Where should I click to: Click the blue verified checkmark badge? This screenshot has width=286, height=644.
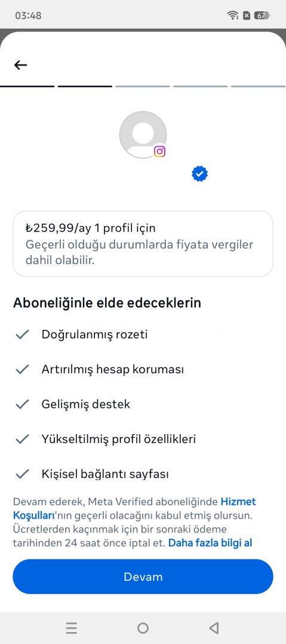pyautogui.click(x=199, y=174)
